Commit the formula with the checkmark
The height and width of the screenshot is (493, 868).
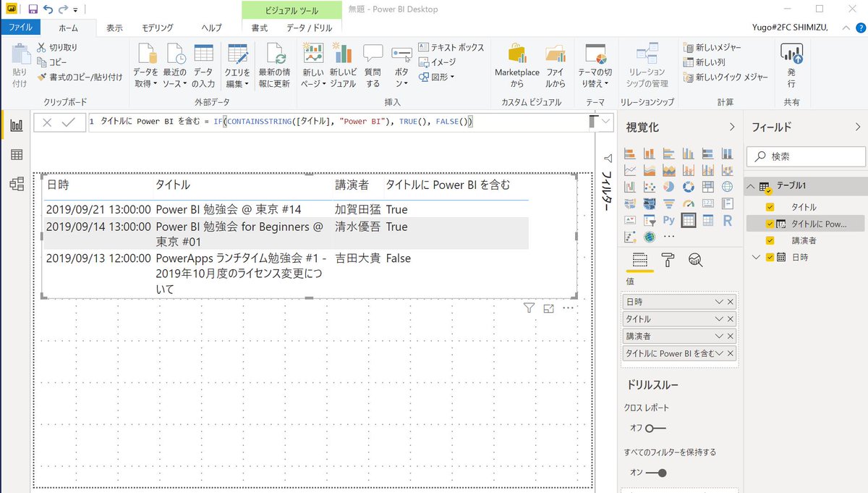pos(69,122)
